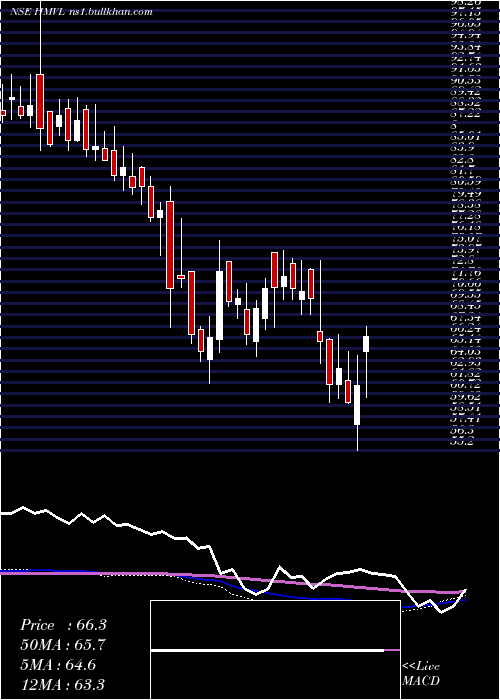This screenshot has height=700, width=500.
Task: Click the Price : 66.3 readout
Action: pos(63,625)
